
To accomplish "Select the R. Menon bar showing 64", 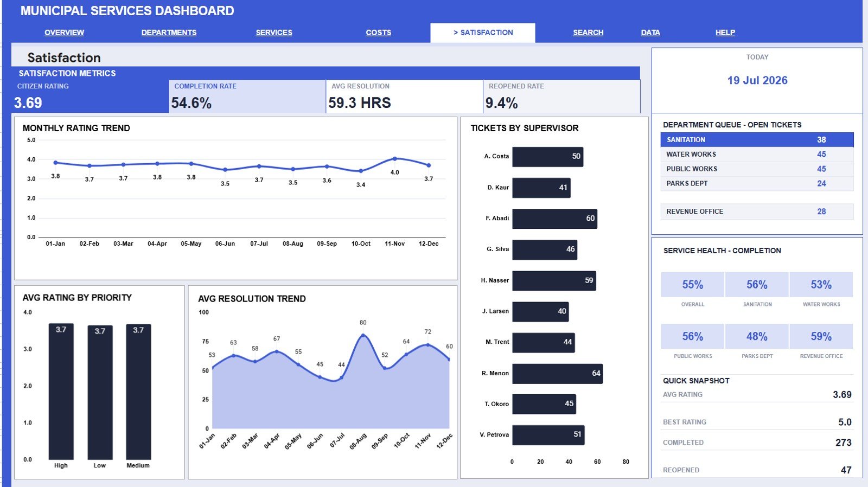I will point(558,373).
